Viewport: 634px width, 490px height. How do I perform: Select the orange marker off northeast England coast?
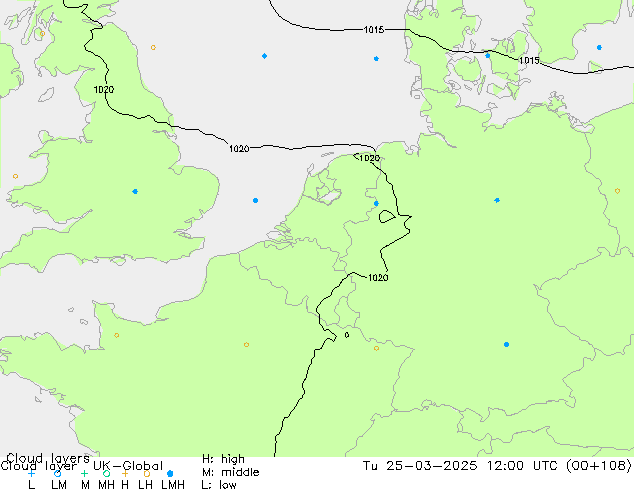tap(153, 48)
